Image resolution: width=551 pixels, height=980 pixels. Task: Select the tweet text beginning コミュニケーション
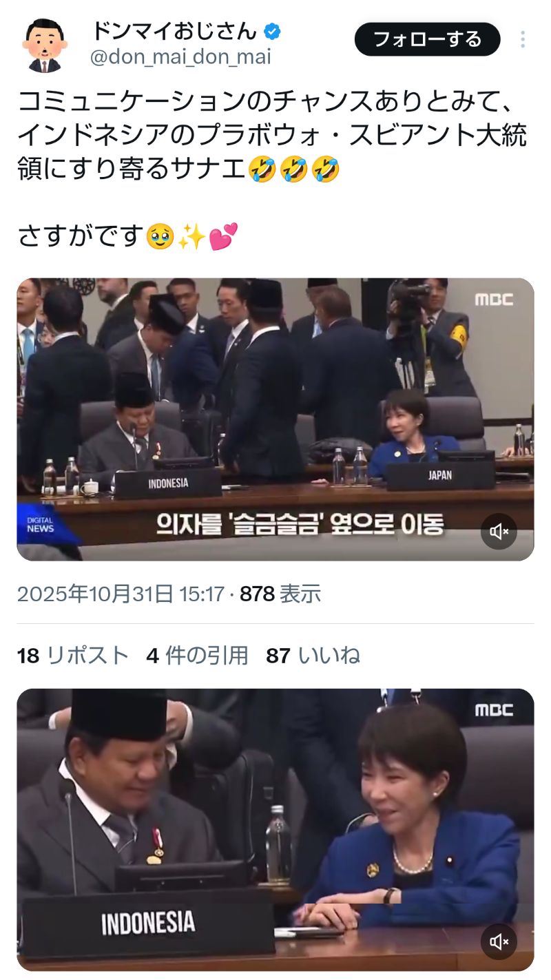[x=272, y=136]
